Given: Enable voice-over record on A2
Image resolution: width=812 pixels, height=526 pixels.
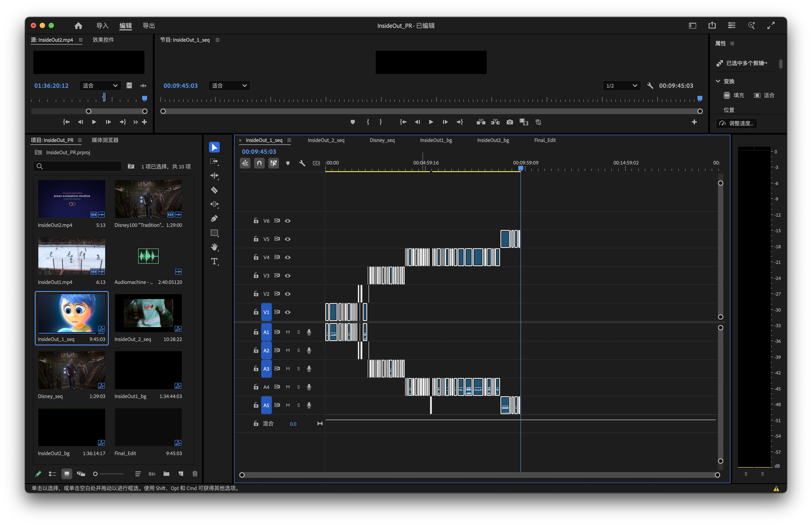Looking at the screenshot, I should (309, 351).
